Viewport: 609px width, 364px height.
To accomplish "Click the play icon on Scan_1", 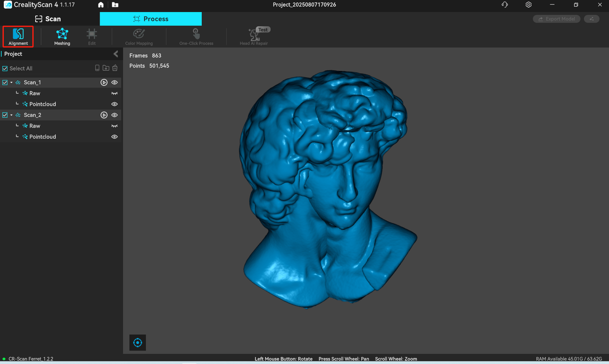I will point(104,83).
